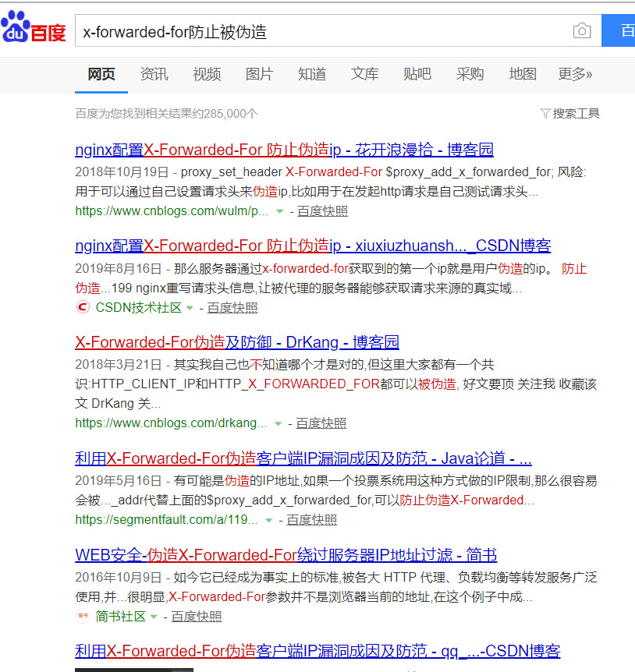Click the 搜索工具 funnel filter
The image size is (635, 672).
569,114
